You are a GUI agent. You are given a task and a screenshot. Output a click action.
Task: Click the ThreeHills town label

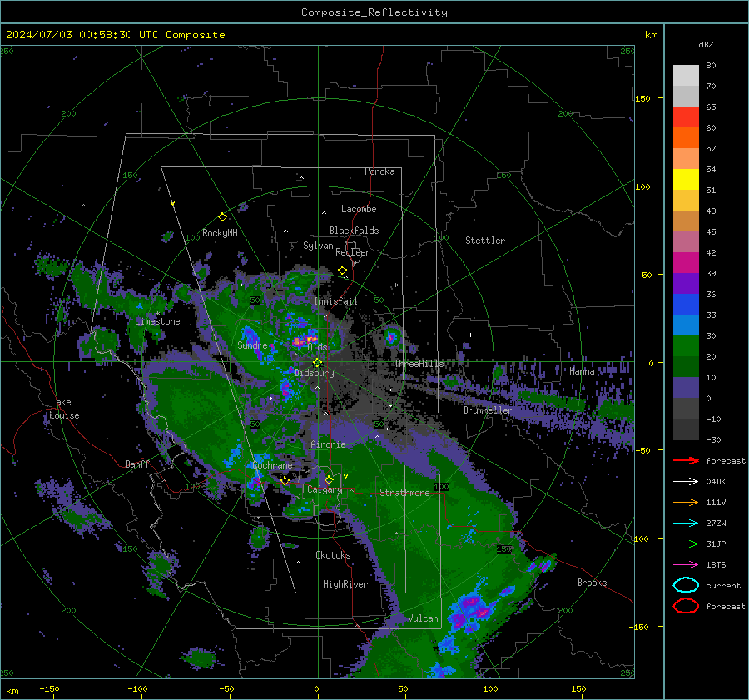click(419, 364)
